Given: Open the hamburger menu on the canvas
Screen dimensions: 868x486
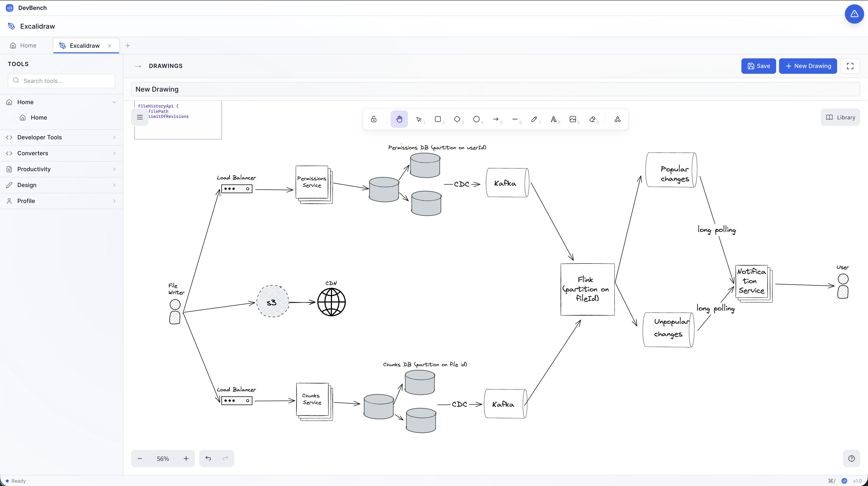Looking at the screenshot, I should click(140, 117).
